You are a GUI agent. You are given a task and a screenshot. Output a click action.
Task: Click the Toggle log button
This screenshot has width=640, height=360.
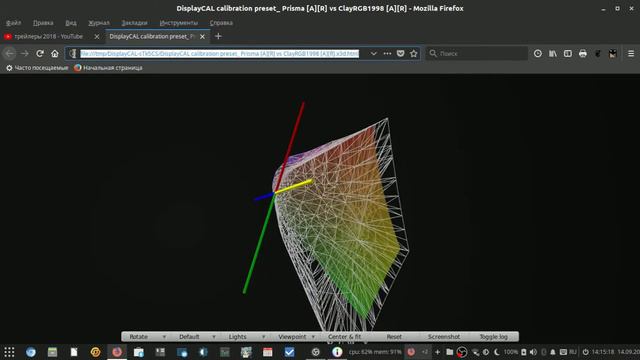point(493,337)
